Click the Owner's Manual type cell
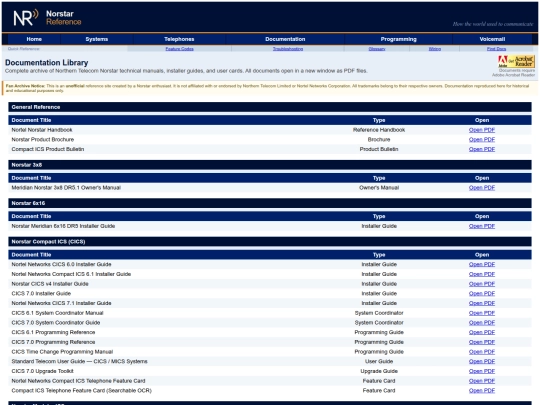This screenshot has height=405, width=540. point(379,188)
